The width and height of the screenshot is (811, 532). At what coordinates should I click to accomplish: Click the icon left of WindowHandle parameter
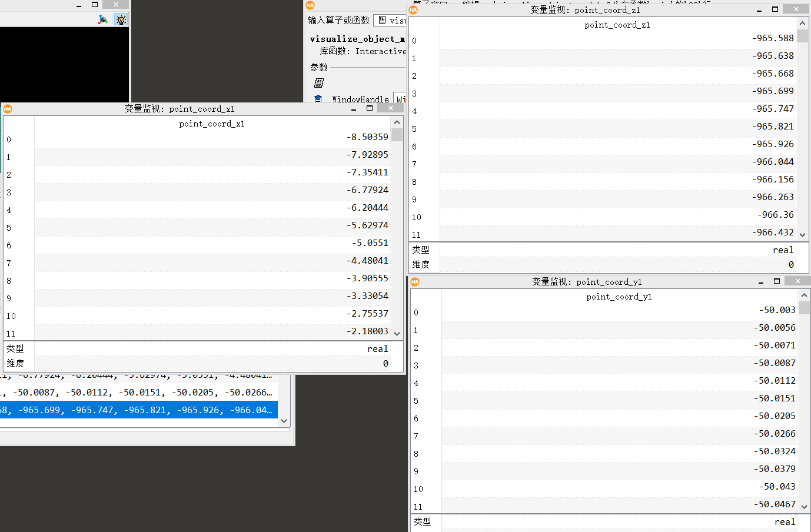pos(318,99)
